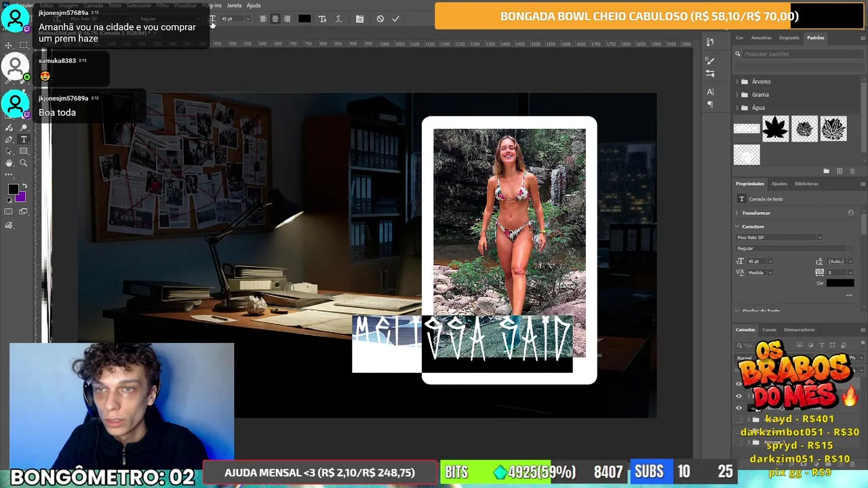Switch to the Canais tab

[770, 330]
